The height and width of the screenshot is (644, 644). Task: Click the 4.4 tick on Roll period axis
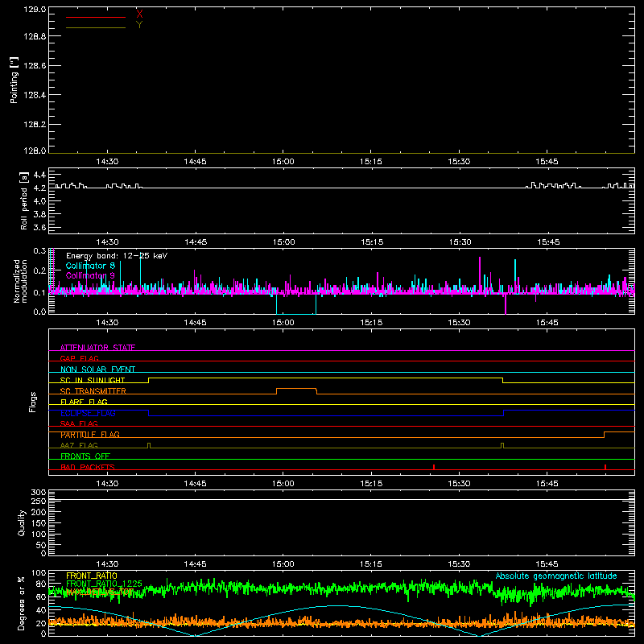pos(39,175)
